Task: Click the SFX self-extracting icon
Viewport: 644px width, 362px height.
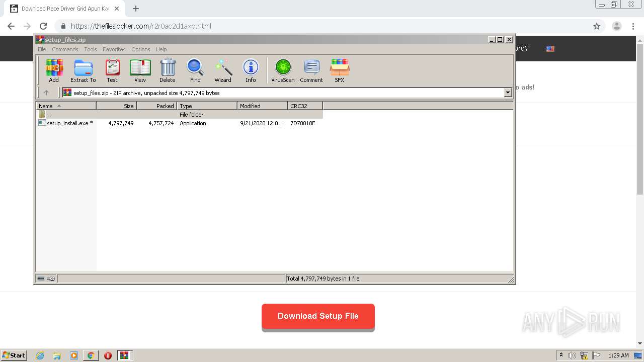Action: [x=340, y=70]
